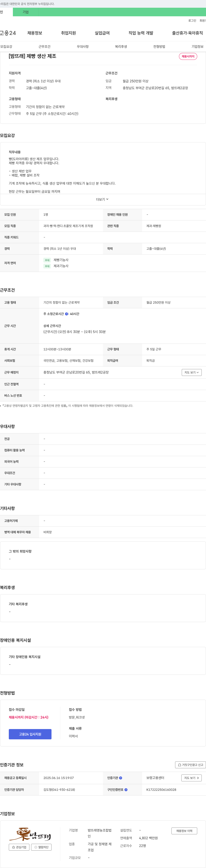The width and height of the screenshot is (206, 868).
Task: Click 제빵기능사 license entry
Action: [61, 260]
